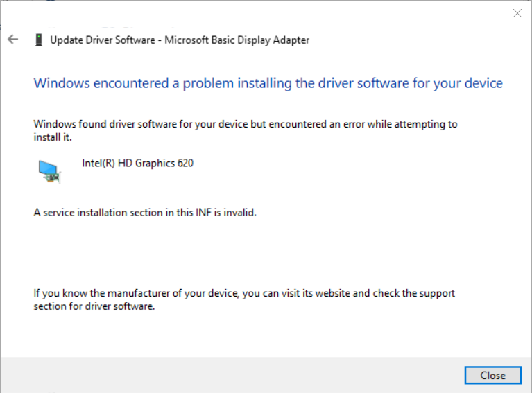Click the back arrow in the header
Viewport: 532px width, 393px height.
(x=12, y=40)
